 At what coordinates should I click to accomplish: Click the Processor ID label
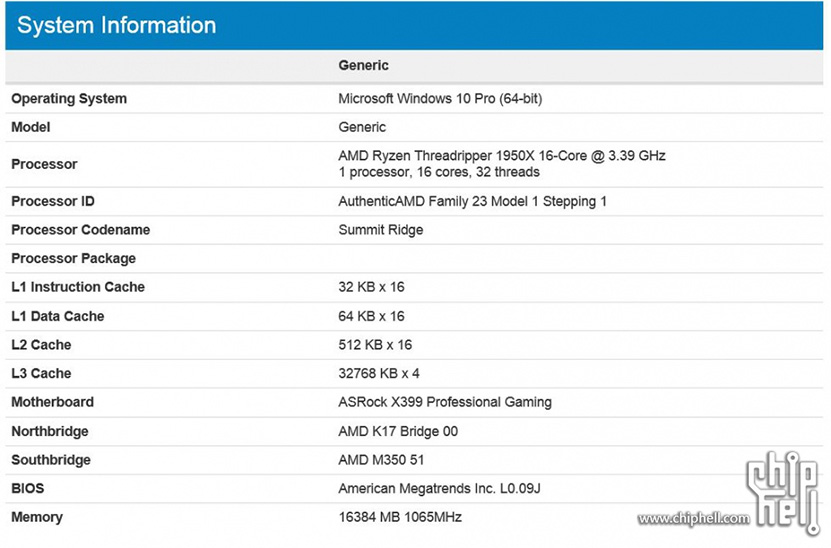[x=53, y=201]
